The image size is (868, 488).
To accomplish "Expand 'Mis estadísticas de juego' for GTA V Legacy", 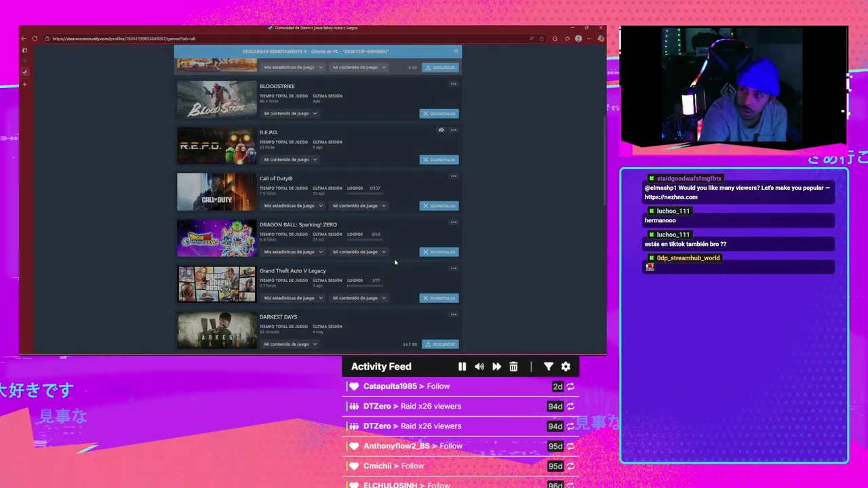I will point(294,298).
